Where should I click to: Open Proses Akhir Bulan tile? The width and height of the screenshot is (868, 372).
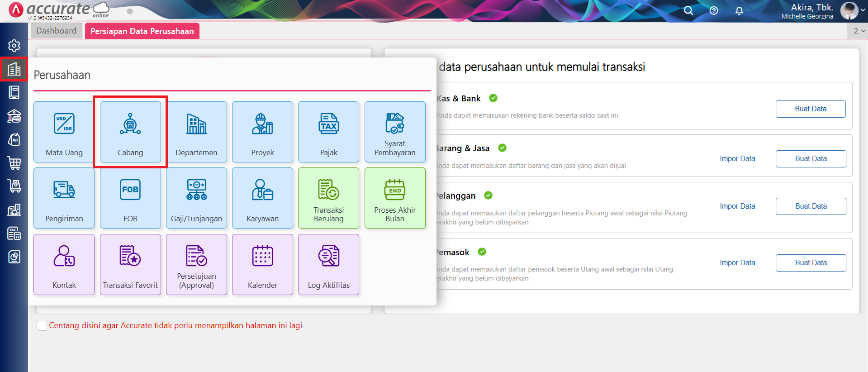click(394, 198)
